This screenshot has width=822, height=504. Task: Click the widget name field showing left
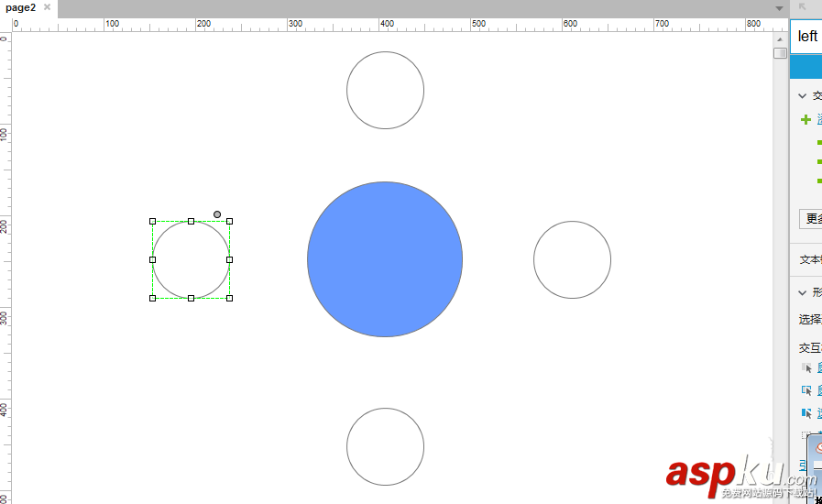click(x=806, y=36)
